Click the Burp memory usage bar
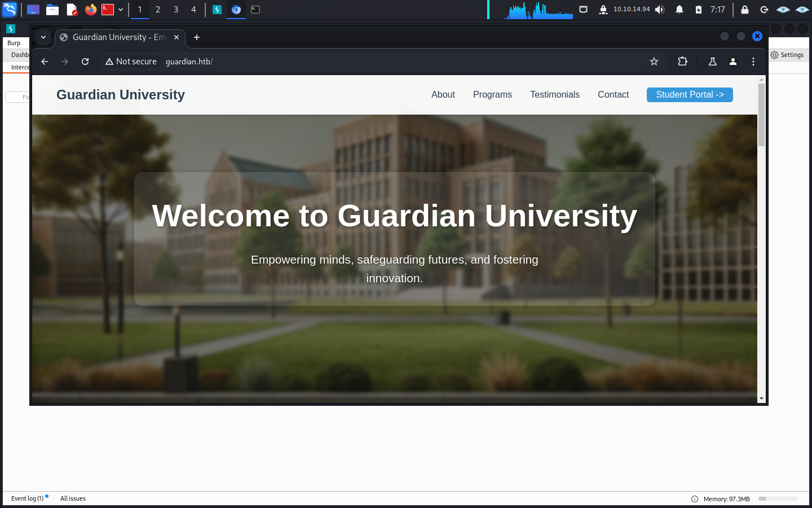Viewport: 812px width, 508px height. (778, 499)
